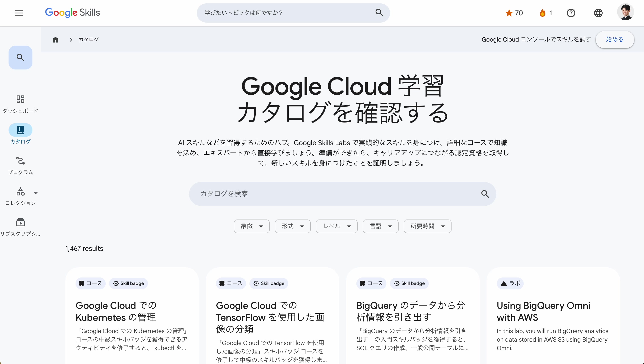Open the hamburger navigation menu

[x=19, y=13]
